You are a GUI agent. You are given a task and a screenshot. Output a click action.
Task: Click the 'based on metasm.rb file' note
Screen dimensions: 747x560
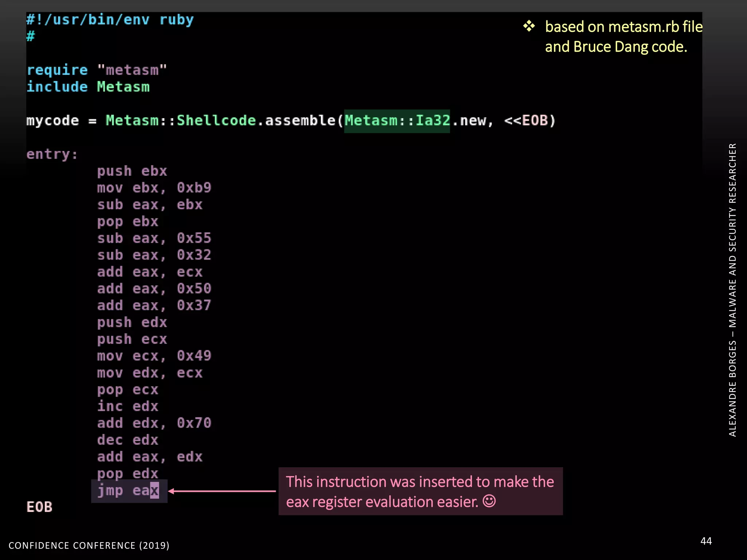point(624,27)
